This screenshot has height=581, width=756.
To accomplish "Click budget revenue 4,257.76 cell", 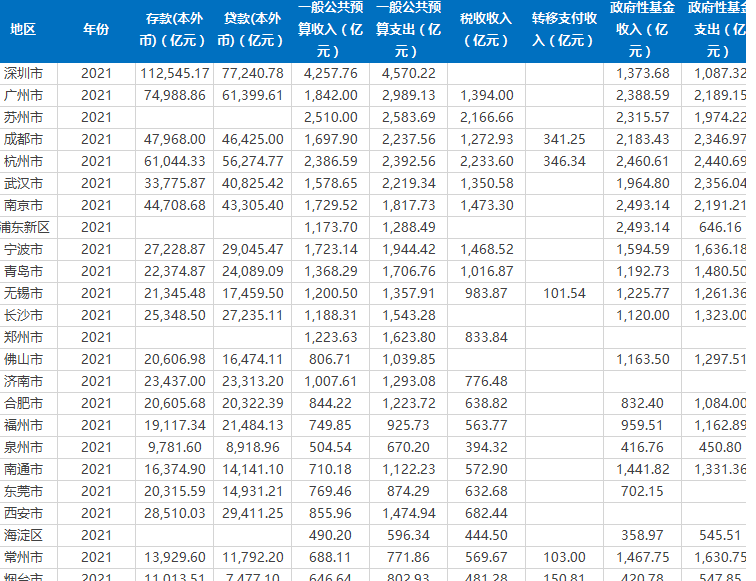I will [331, 73].
